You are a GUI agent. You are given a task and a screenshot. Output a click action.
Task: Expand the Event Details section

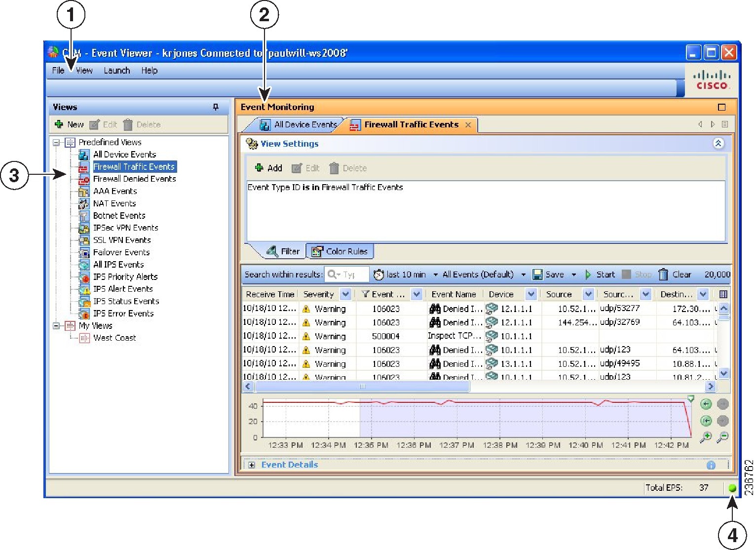252,465
